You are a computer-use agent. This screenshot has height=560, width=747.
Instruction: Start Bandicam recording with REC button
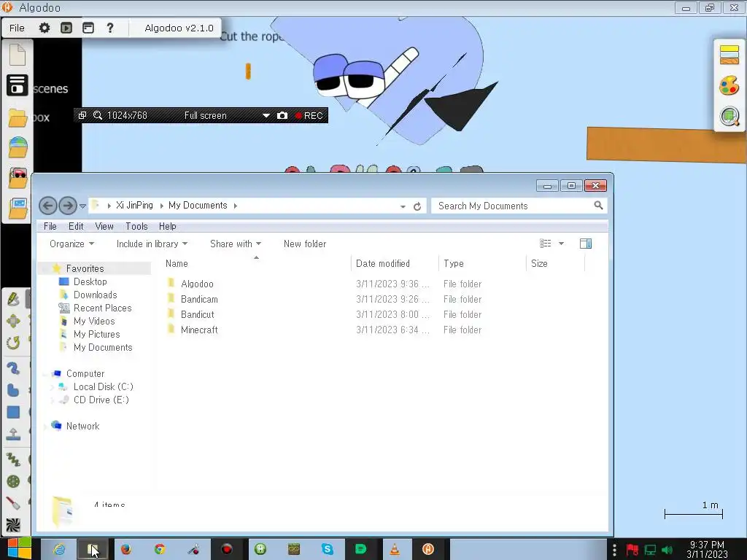coord(309,115)
